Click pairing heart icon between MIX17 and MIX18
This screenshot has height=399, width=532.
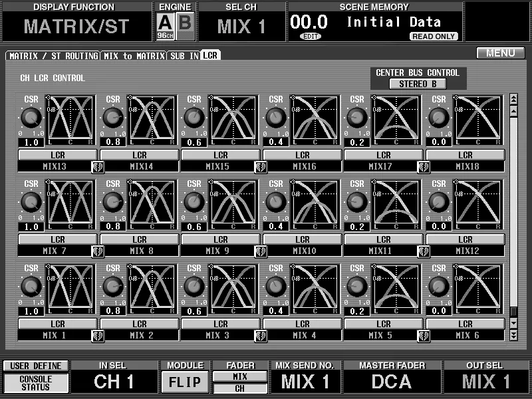click(424, 167)
